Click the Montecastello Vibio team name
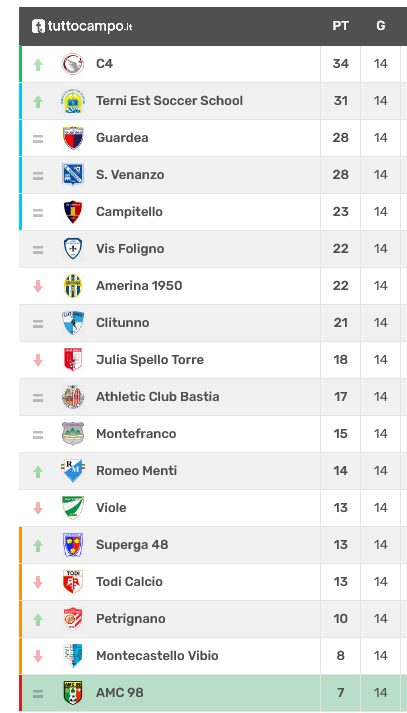Image resolution: width=407 pixels, height=713 pixels. coord(157,656)
